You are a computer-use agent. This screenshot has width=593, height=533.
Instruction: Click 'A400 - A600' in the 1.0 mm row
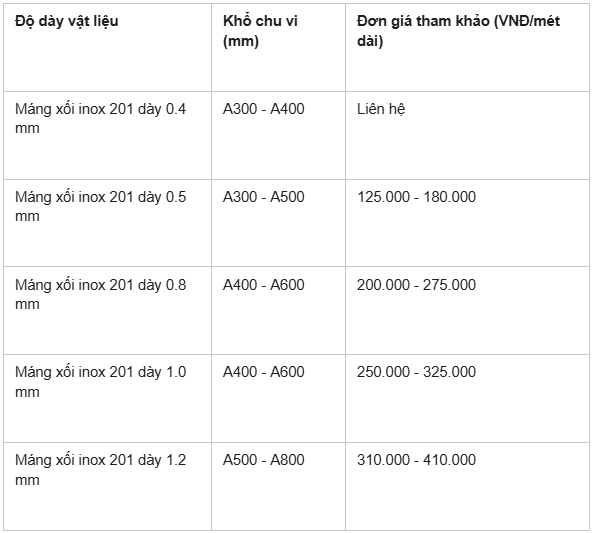[278, 398]
